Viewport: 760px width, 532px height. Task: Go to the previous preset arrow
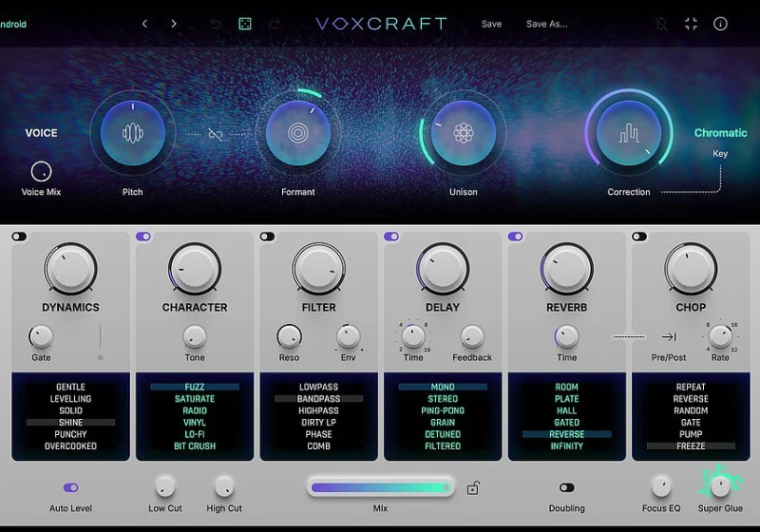[x=144, y=24]
